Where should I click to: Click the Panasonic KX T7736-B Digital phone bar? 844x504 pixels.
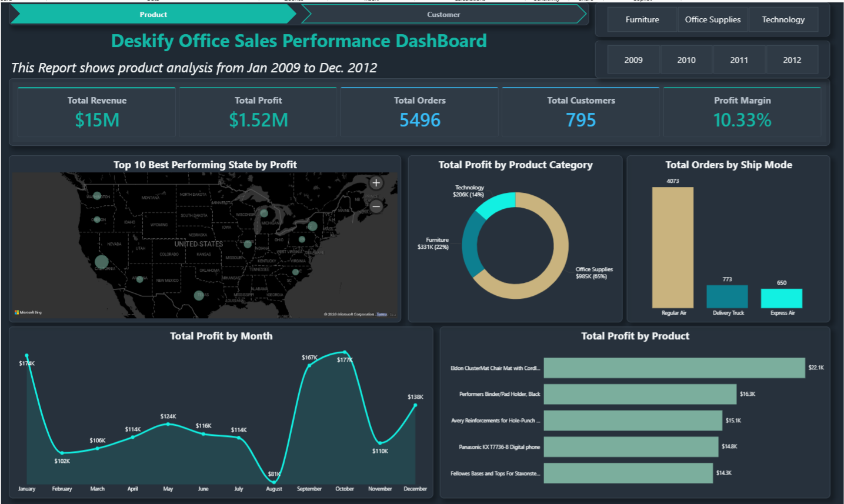[x=631, y=447]
